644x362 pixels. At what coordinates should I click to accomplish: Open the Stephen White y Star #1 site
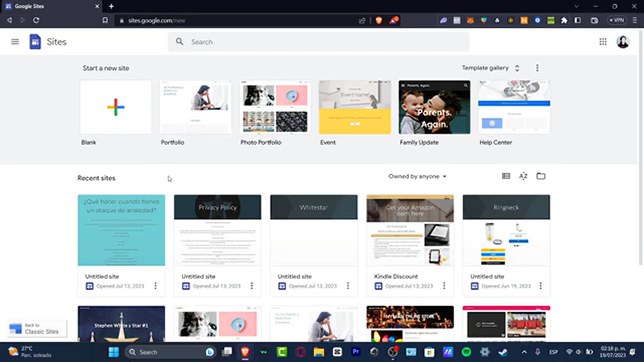[121, 324]
